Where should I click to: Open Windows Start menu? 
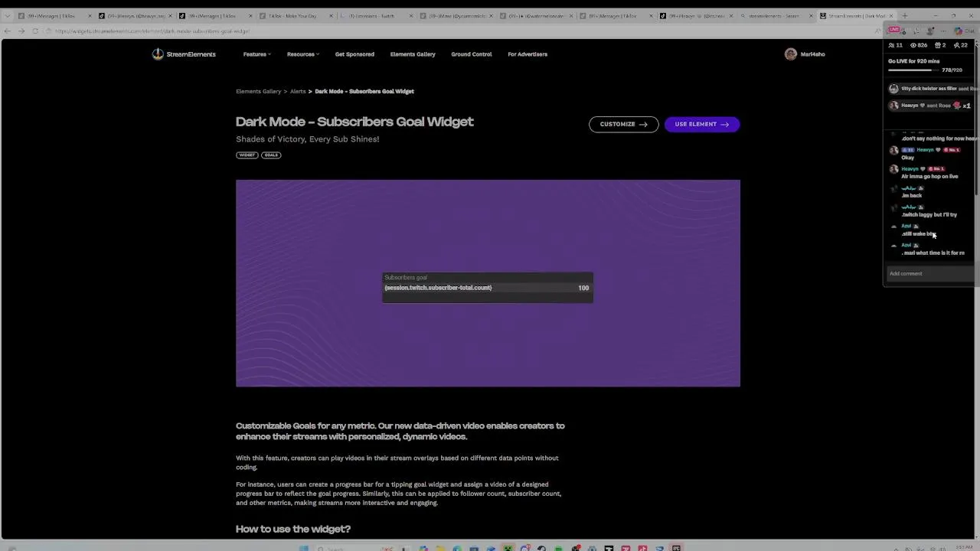[304, 548]
